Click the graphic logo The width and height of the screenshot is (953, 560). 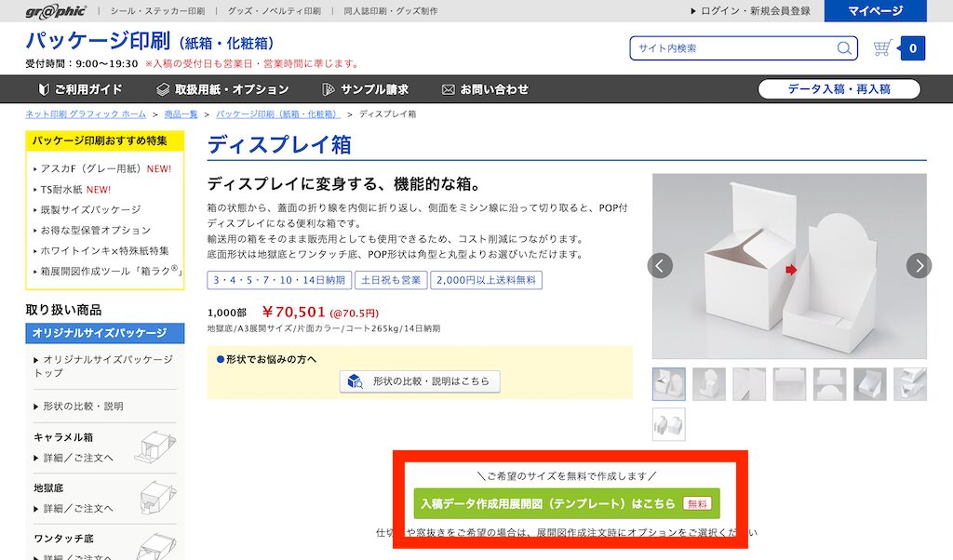tap(56, 11)
